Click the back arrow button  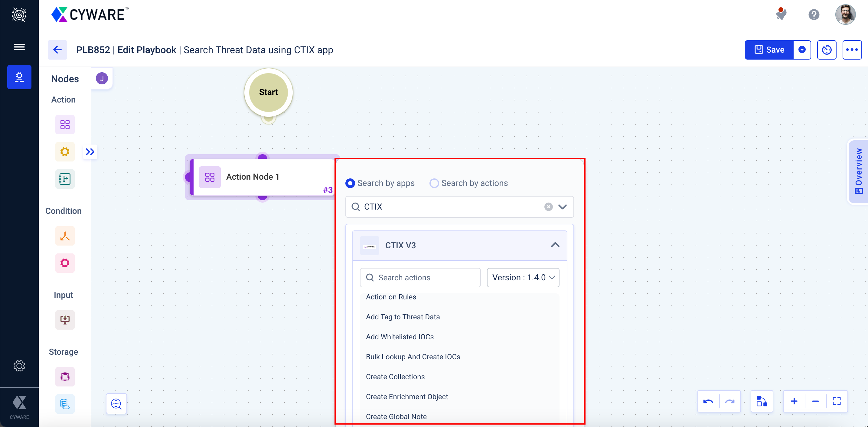click(57, 50)
